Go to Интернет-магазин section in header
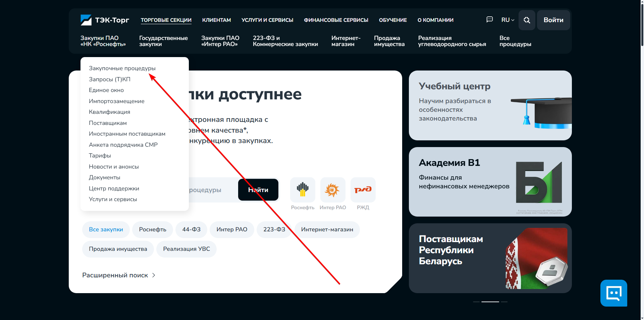Image resolution: width=644 pixels, height=320 pixels. (x=346, y=41)
